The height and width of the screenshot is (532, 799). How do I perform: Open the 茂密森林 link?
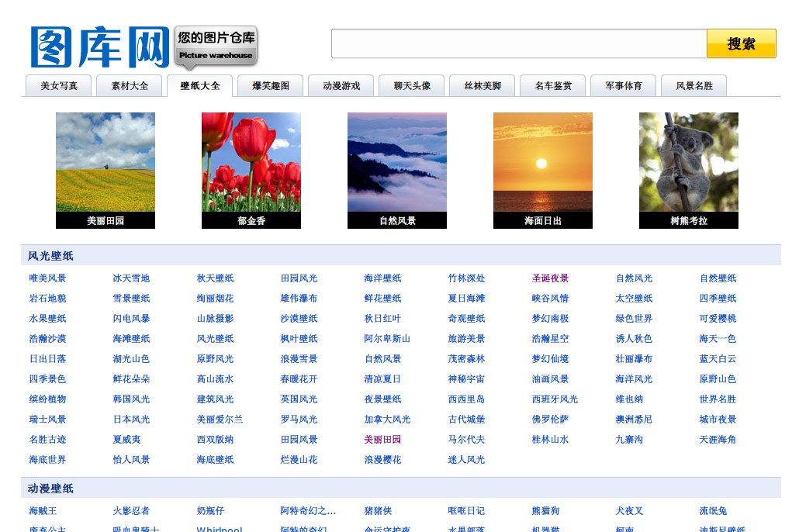coord(466,359)
